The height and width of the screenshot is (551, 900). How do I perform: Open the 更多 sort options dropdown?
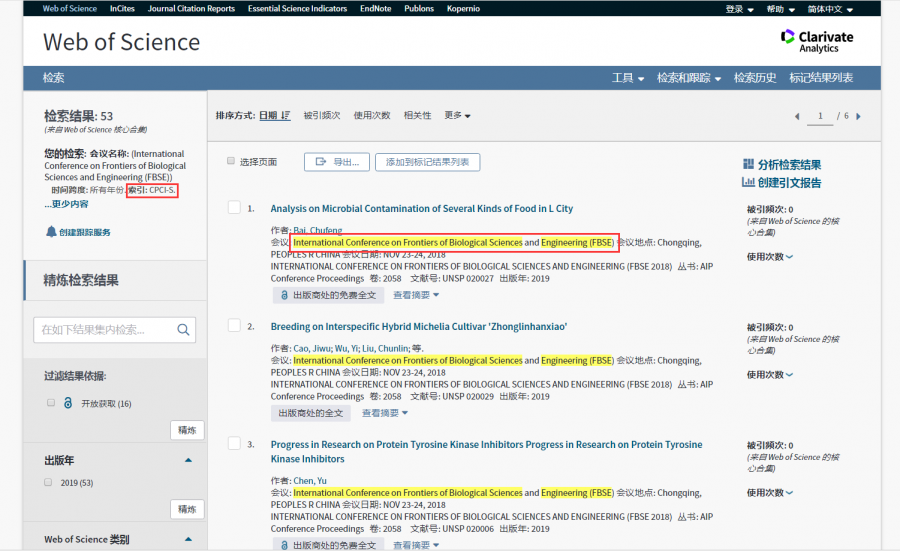click(x=457, y=116)
